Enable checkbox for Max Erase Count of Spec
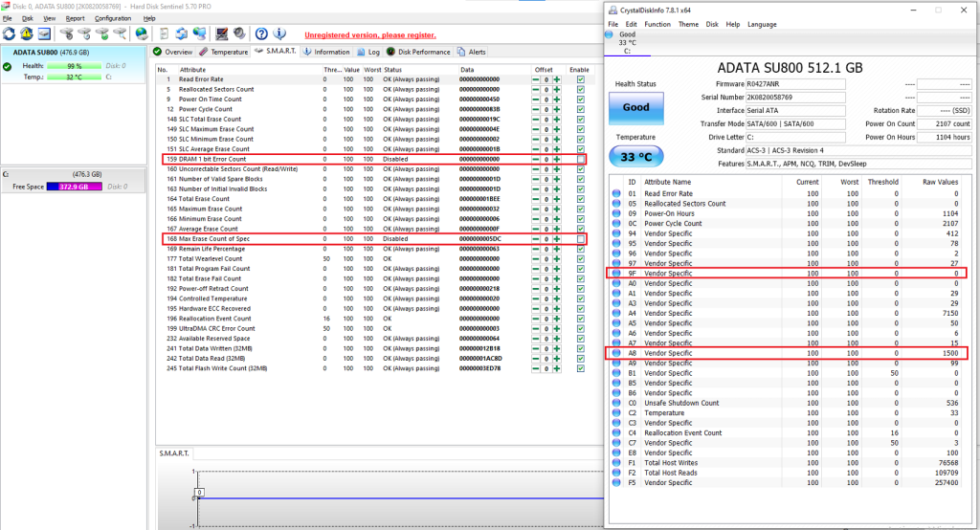Screen dimensions: 980x530 coord(581,239)
